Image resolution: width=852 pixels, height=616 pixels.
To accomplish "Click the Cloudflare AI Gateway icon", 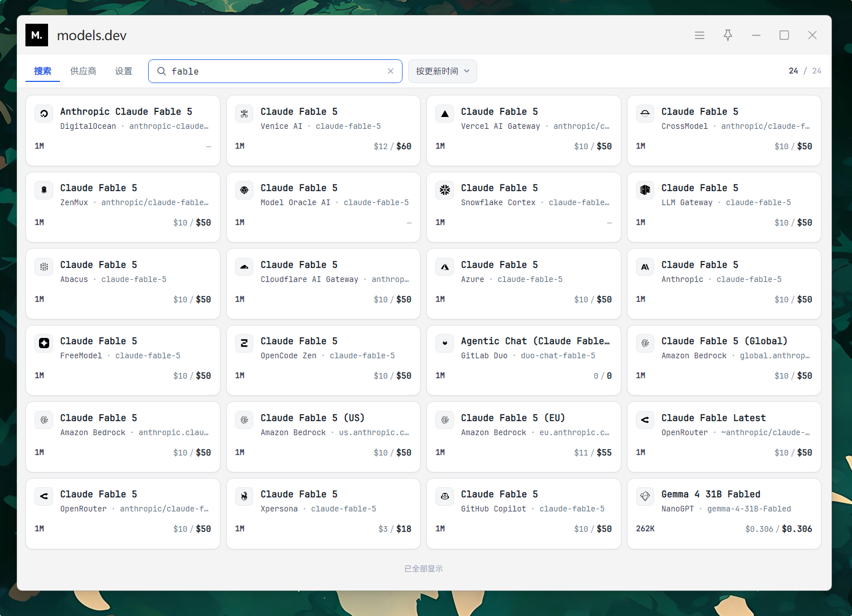I will pyautogui.click(x=244, y=267).
